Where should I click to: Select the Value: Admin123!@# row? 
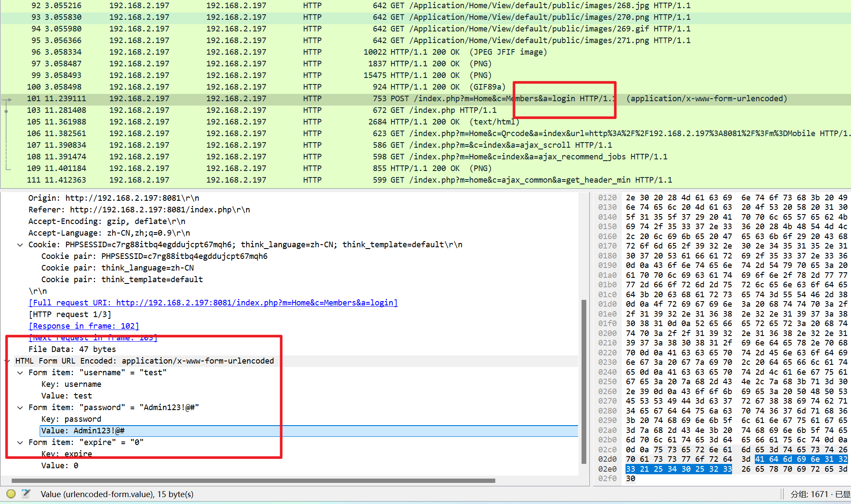coord(309,431)
